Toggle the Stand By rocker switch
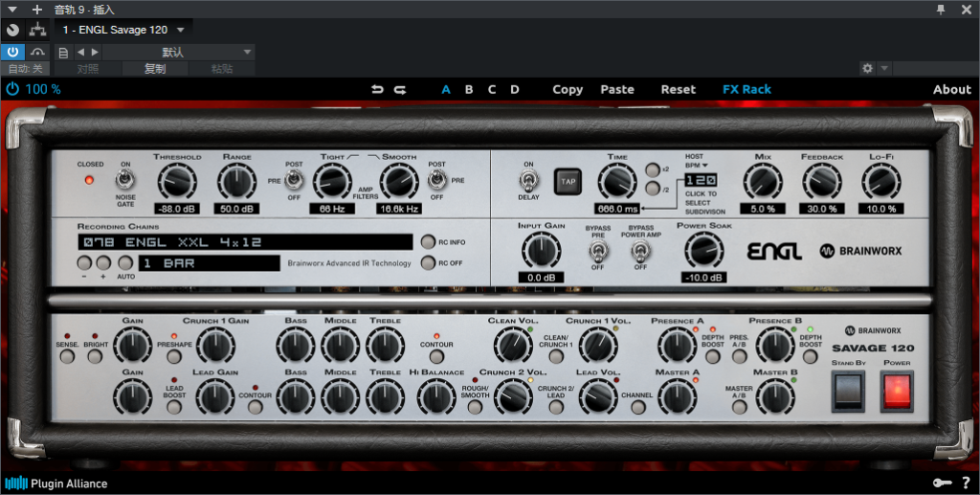The image size is (980, 495). 848,392
